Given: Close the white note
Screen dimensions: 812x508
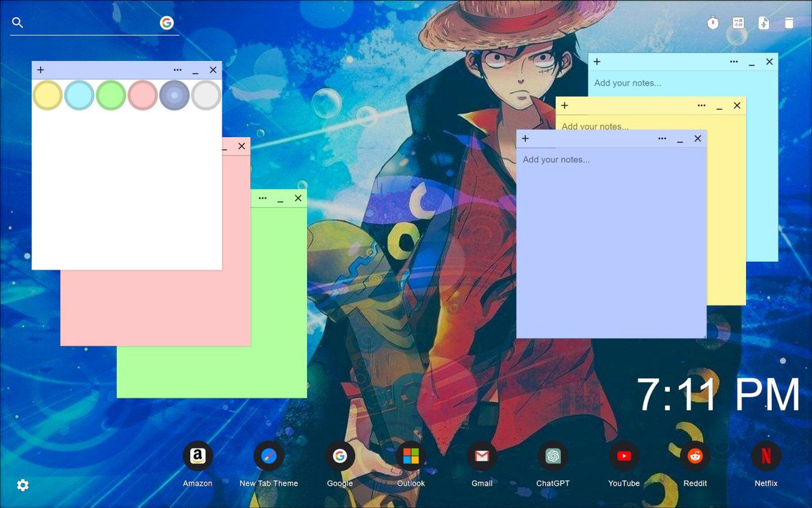Looking at the screenshot, I should coord(213,70).
